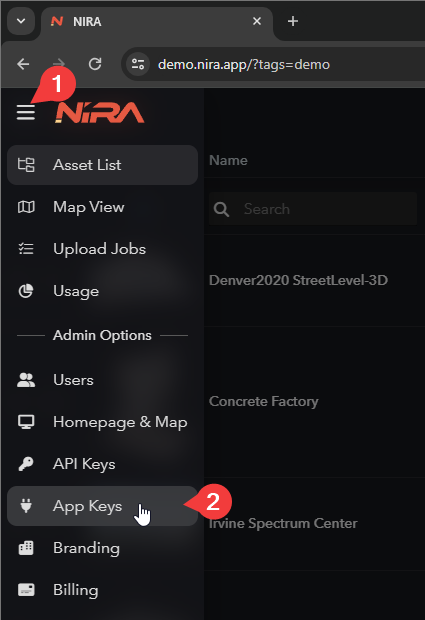Screen dimensions: 425x620
Task: Open the Denver2020 StreetLevel-3D asset
Action: pos(298,280)
